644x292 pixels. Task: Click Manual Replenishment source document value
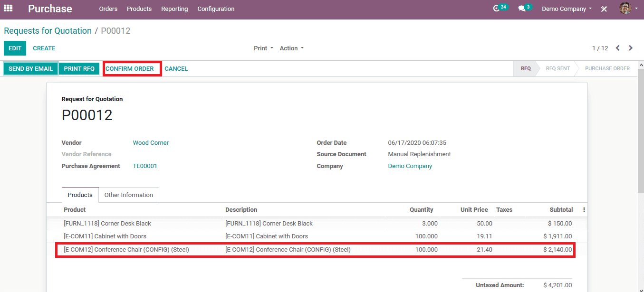[420, 154]
